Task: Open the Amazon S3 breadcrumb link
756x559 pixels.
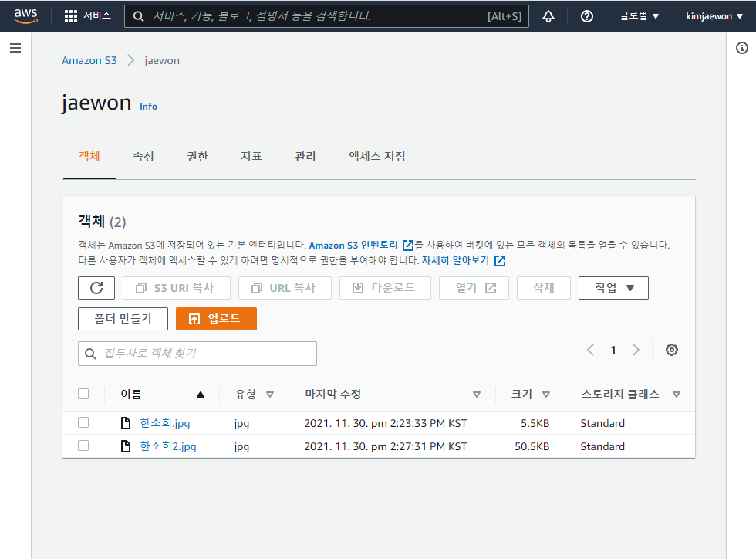Action: [x=89, y=59]
